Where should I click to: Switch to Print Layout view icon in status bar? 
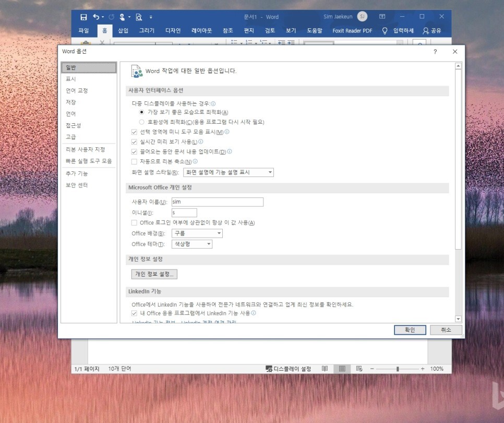click(342, 369)
